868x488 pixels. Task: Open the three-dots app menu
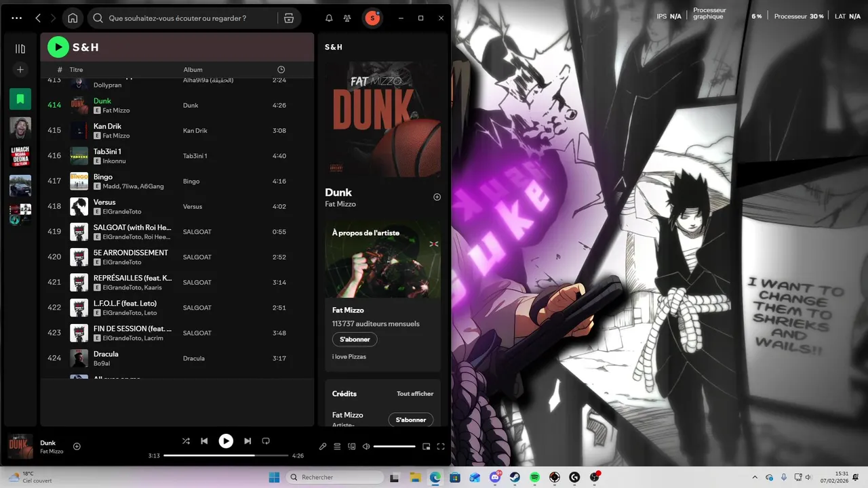[17, 18]
